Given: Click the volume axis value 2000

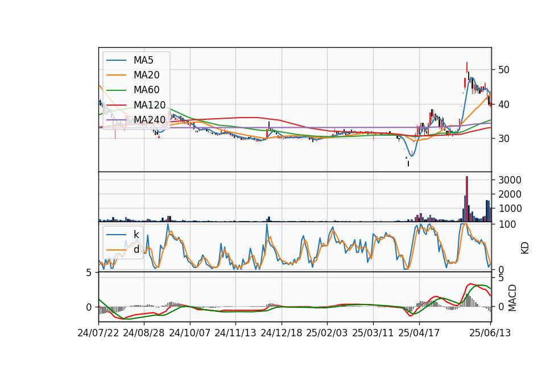Looking at the screenshot, I should coord(510,194).
